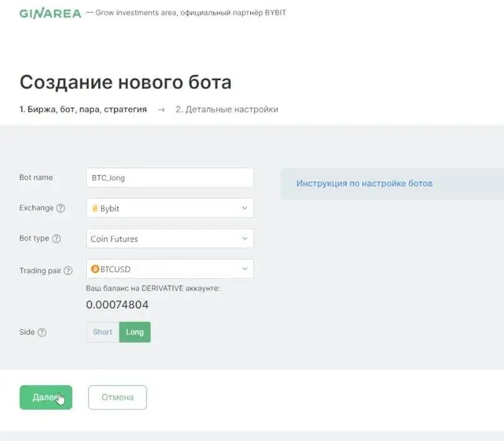Switch to step Биржа, бот, пара, стратегия
The height and width of the screenshot is (441, 504).
click(x=86, y=109)
